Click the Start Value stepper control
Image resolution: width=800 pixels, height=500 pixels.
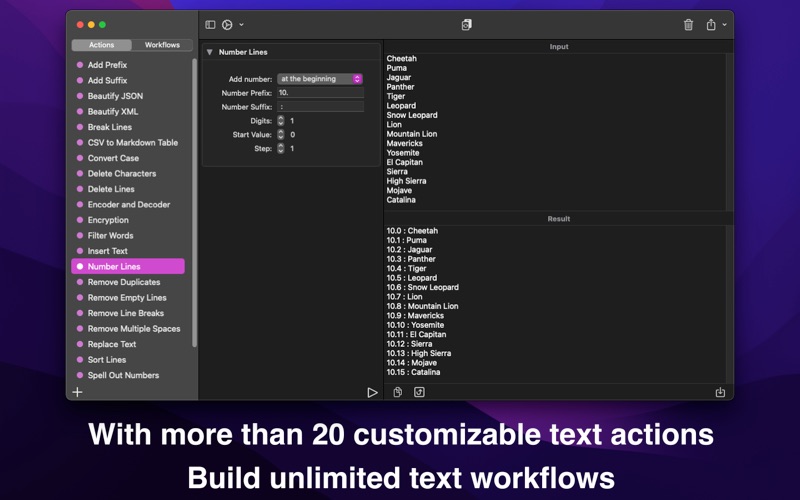(x=281, y=135)
